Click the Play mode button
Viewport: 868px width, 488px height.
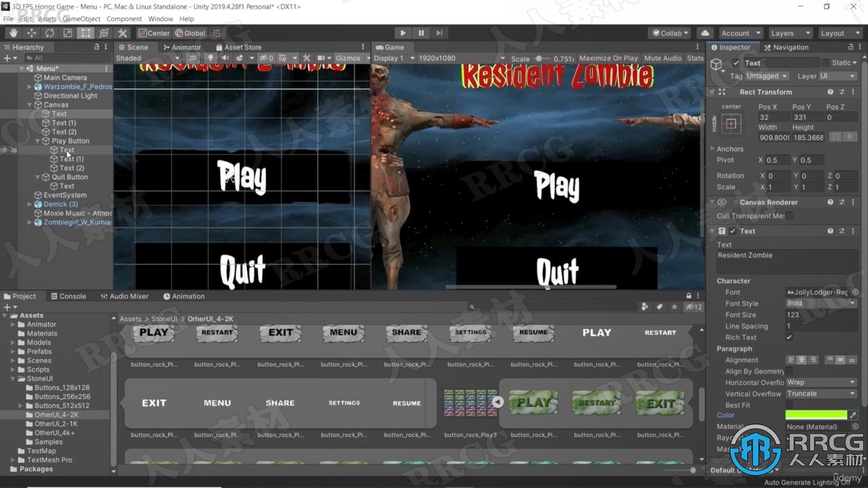tap(403, 33)
